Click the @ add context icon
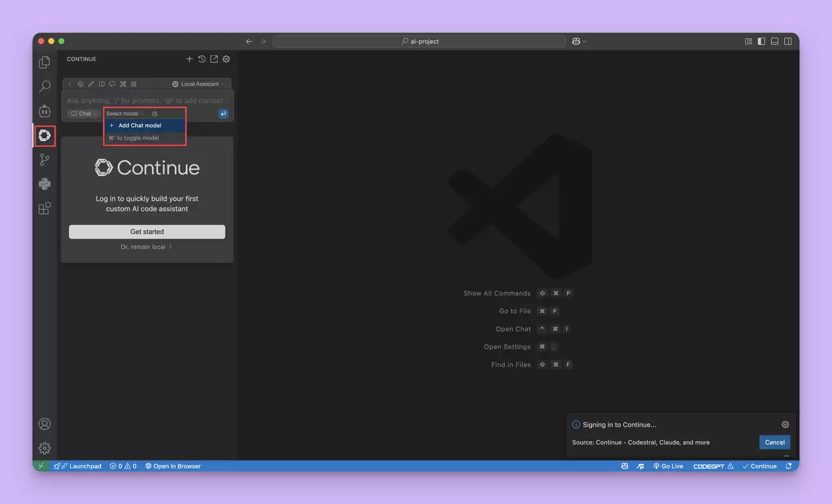The height and width of the screenshot is (504, 832). coord(155,114)
